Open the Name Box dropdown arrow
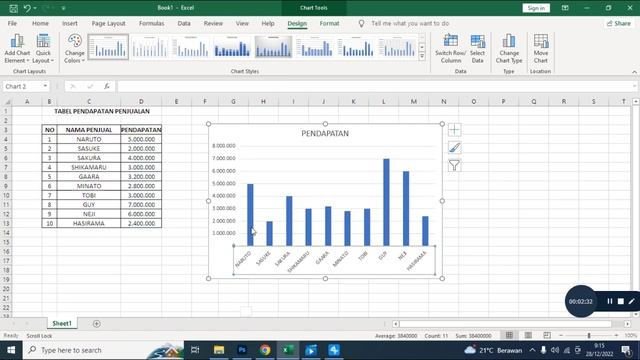640x360 pixels. 45,86
